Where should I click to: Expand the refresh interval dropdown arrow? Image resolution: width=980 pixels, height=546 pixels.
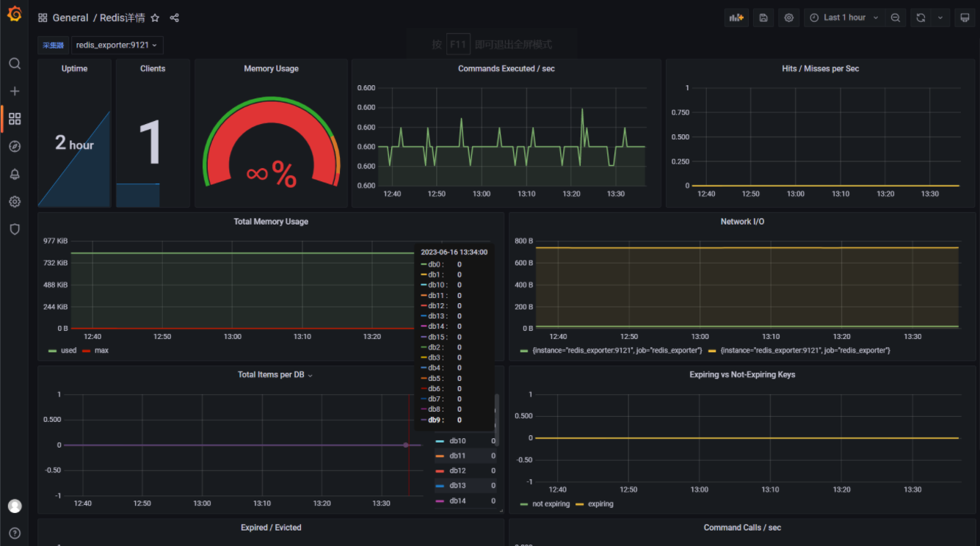pyautogui.click(x=940, y=18)
